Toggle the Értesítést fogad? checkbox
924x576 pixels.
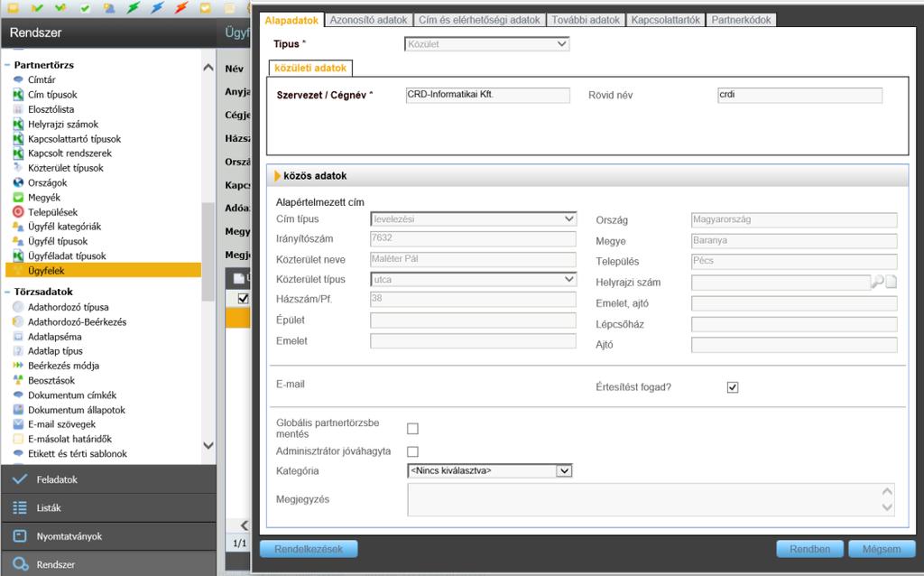(x=733, y=387)
